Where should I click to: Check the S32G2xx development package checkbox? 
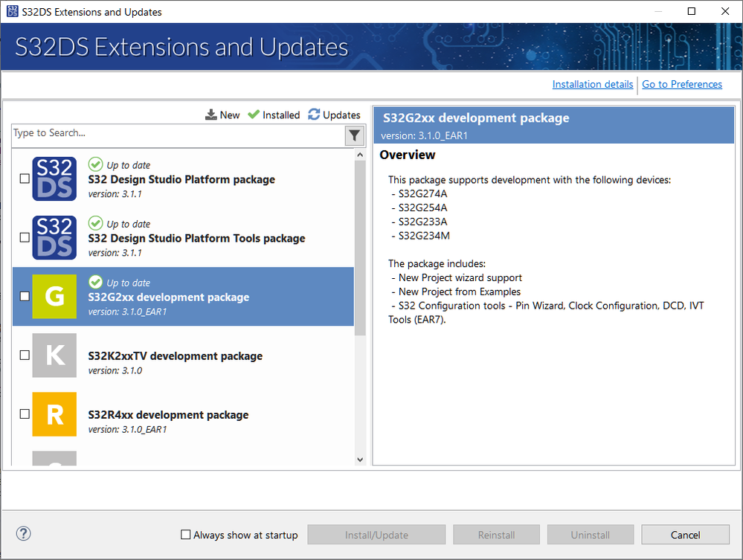coord(25,297)
